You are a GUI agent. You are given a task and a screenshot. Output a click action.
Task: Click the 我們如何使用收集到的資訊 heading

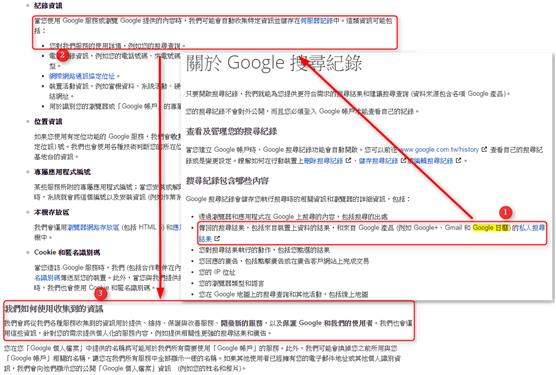click(54, 309)
